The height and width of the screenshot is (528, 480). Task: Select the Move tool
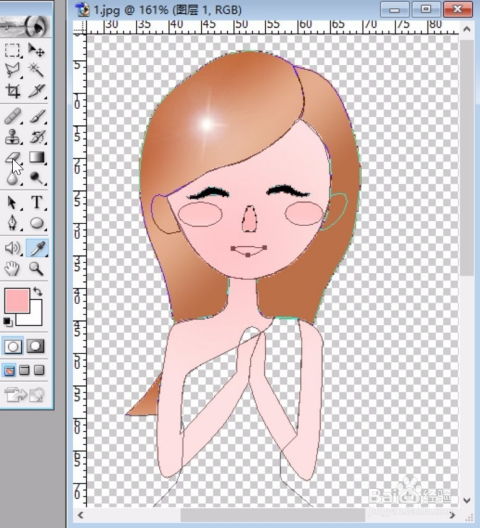tap(36, 51)
